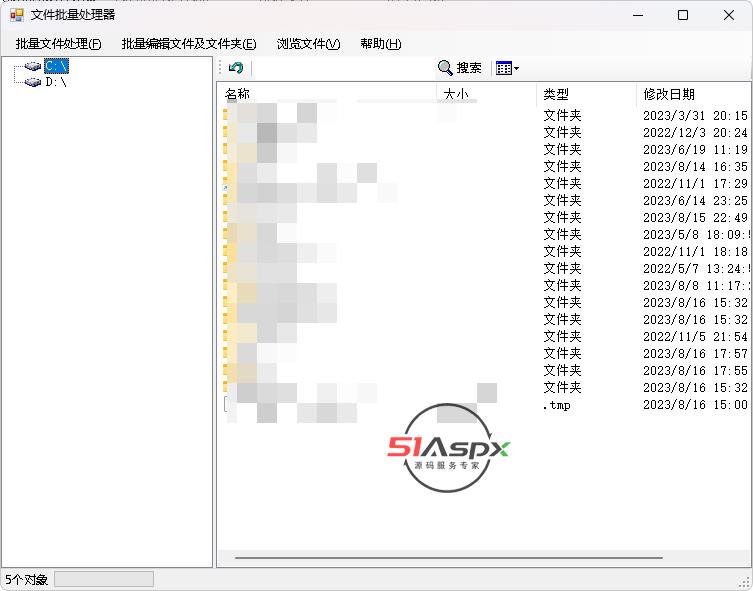Screen dimensions: 753x591
Task: Open the 批量编辑文件及文件夹 menu
Action: [x=189, y=44]
